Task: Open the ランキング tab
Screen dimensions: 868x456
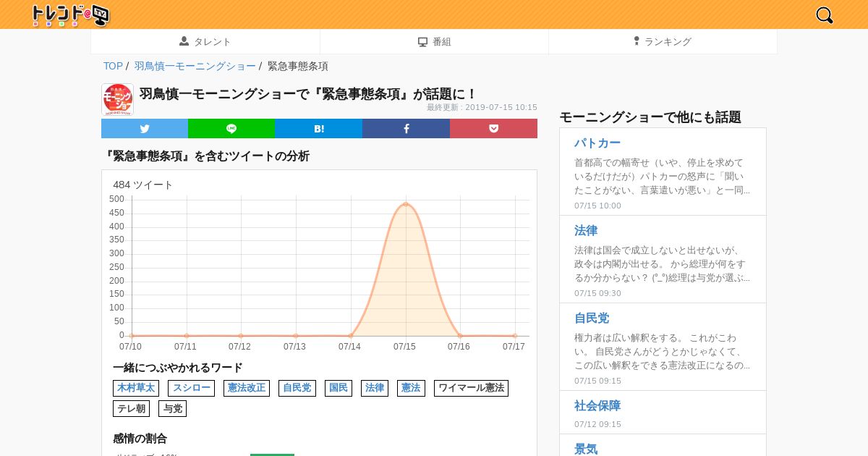Action: (x=663, y=42)
